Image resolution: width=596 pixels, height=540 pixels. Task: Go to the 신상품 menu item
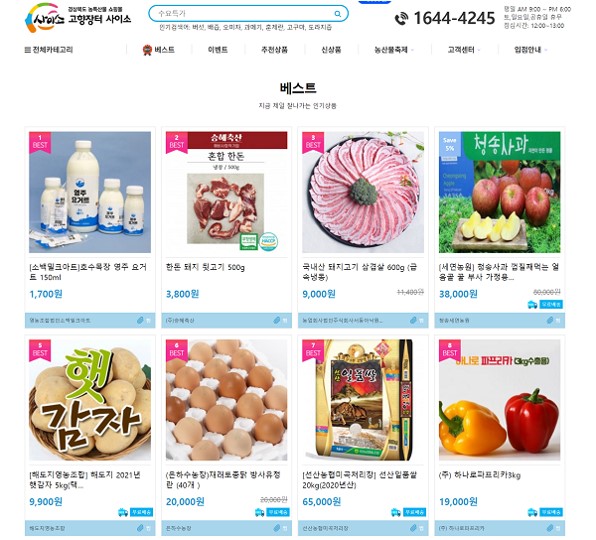[x=331, y=50]
